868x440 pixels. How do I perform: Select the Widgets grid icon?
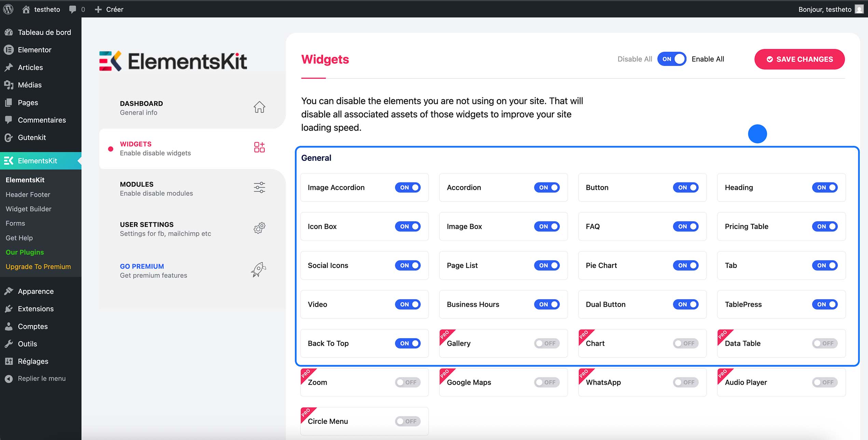[259, 147]
